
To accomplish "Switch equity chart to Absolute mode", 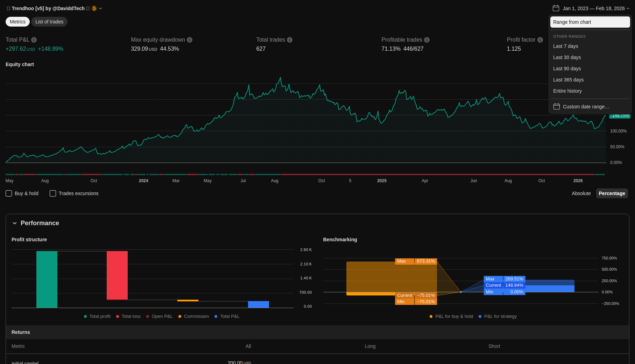I will (581, 193).
